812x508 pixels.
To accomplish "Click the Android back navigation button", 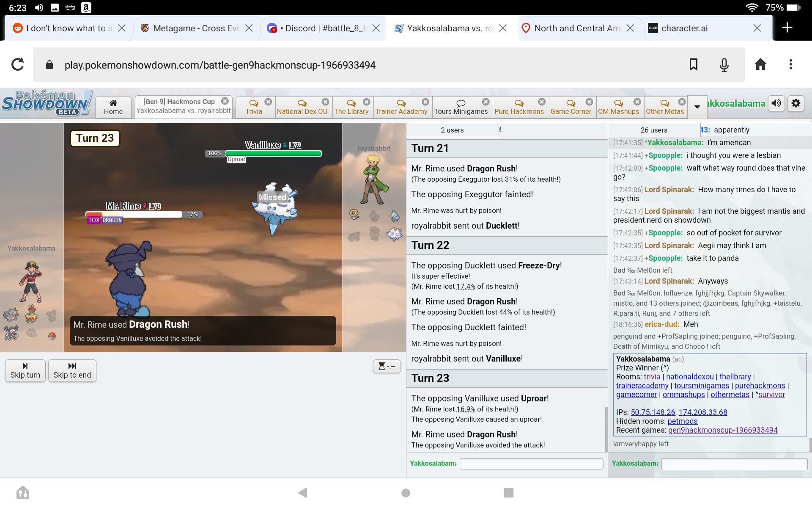I will point(303,493).
